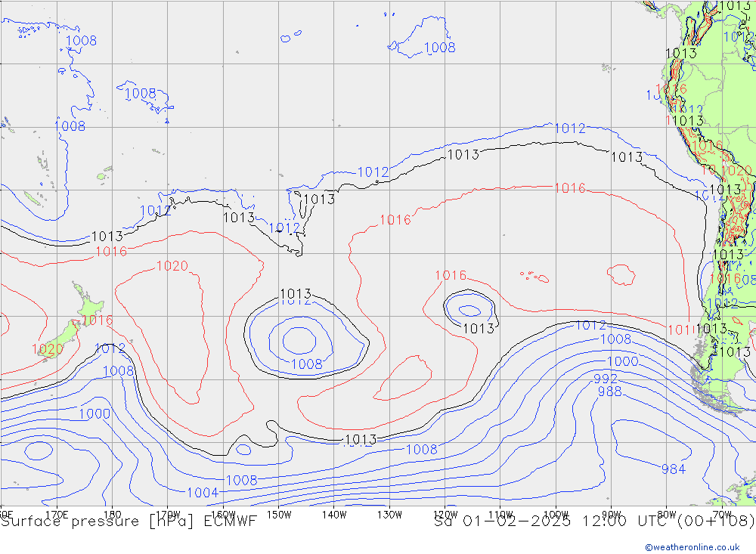Viewport: 756px width, 554px height.
Task: Click the 170E longitude axis label
Action: 57,514
